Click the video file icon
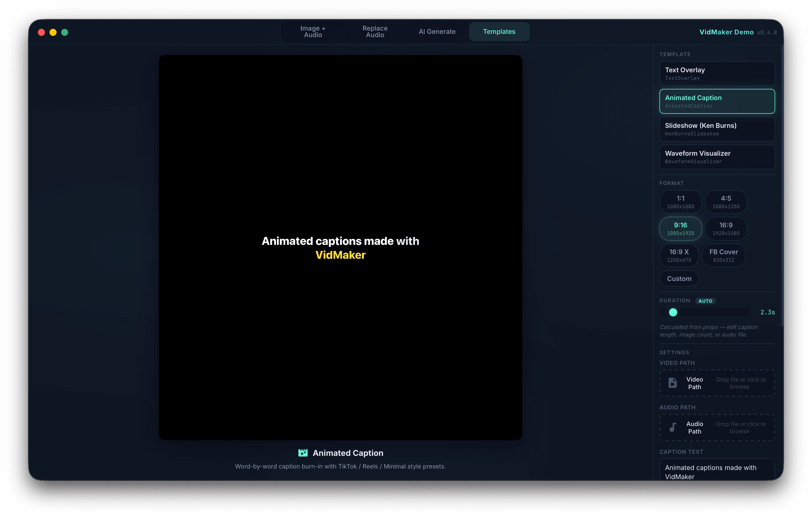The image size is (812, 518). 672,383
